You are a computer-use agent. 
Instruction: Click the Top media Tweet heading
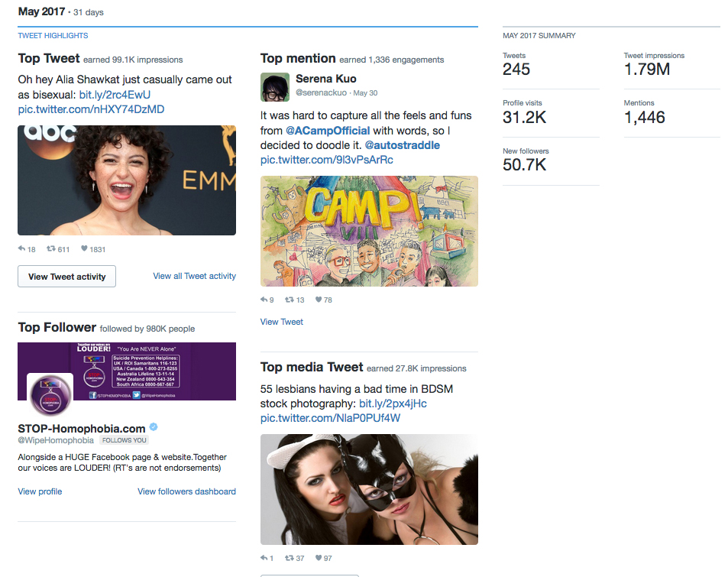[x=312, y=367]
